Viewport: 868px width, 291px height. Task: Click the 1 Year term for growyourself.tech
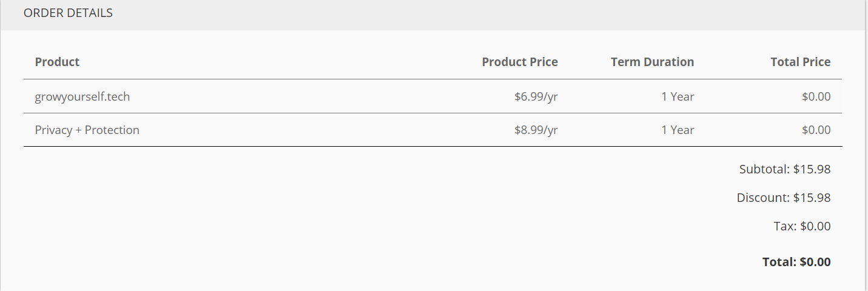pos(678,96)
